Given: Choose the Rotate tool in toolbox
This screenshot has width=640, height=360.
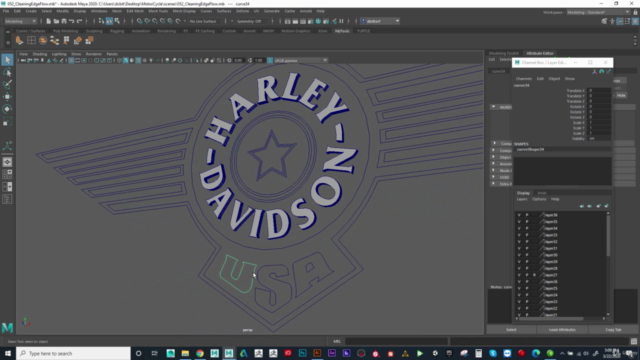Looking at the screenshot, I should coord(7,109).
